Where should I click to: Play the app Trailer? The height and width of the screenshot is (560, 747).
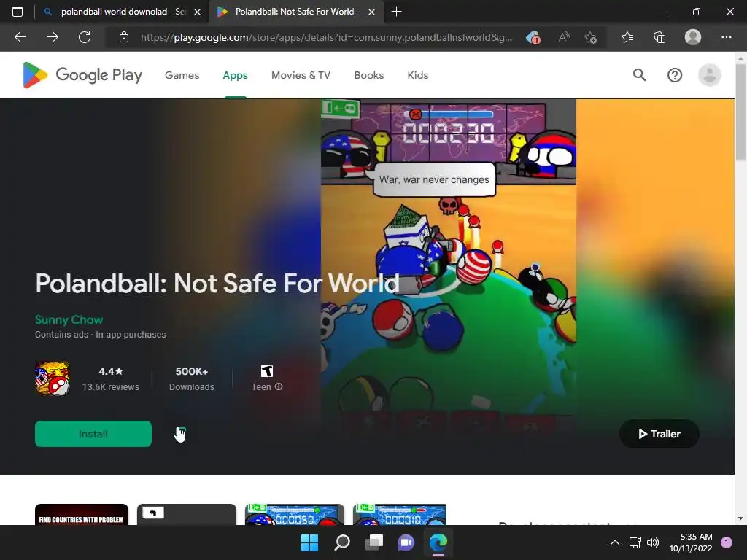659,434
